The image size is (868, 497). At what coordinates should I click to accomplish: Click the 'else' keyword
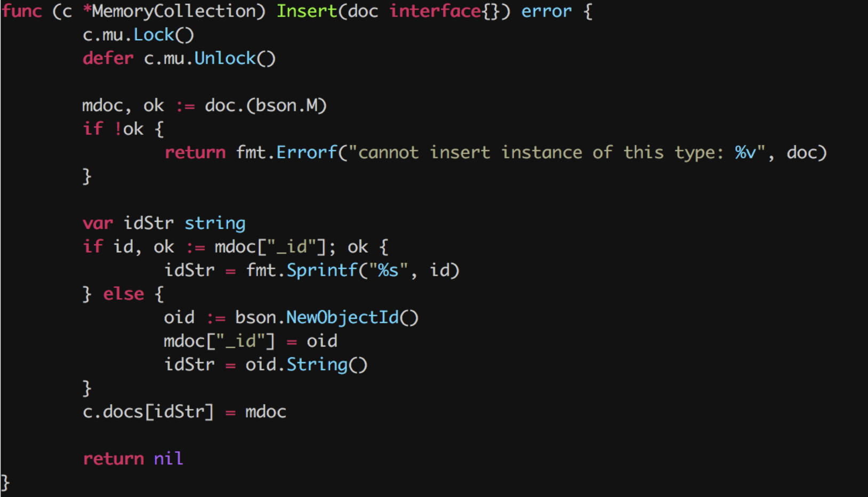click(x=123, y=294)
